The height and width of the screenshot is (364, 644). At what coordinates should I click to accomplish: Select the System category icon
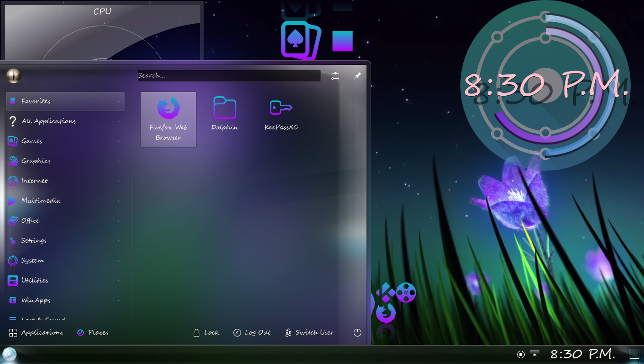pos(13,261)
